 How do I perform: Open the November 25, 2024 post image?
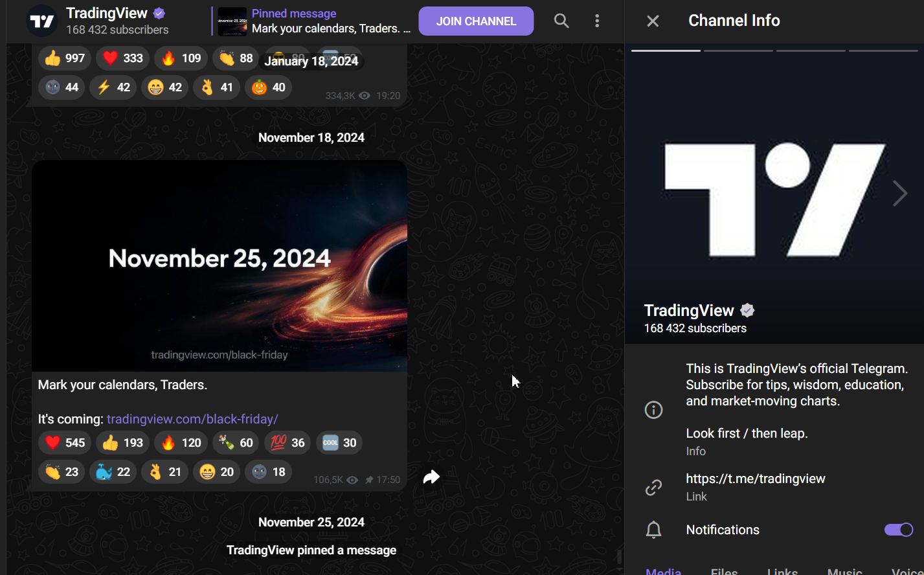point(220,266)
